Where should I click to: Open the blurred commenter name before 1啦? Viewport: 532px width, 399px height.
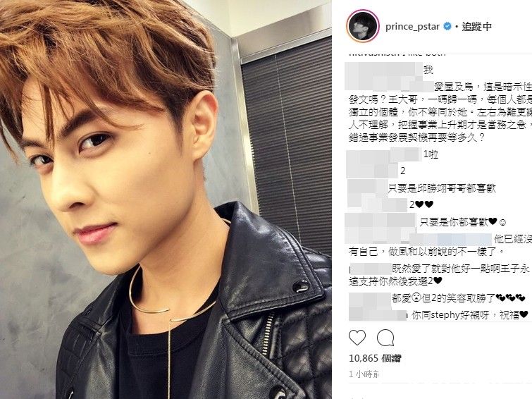point(384,154)
